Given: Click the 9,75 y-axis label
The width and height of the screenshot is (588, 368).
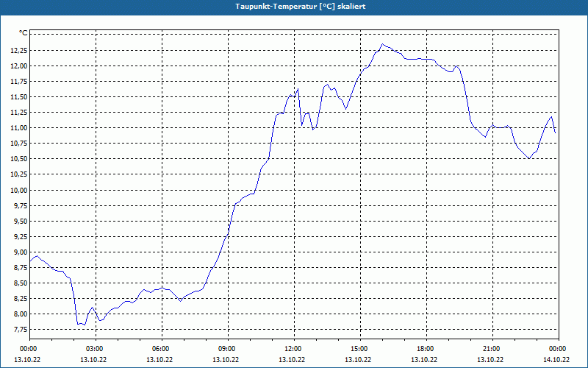Looking at the screenshot, I should pos(21,206).
